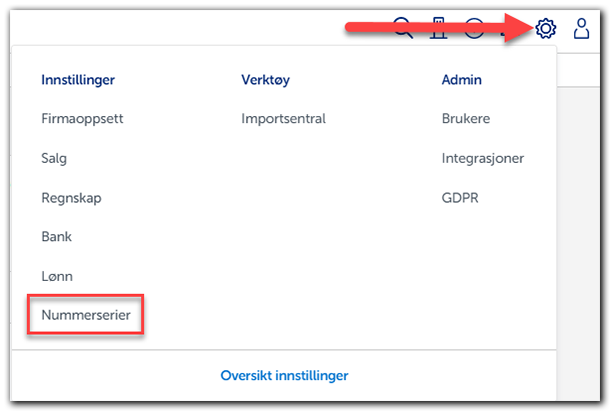Open Regnskap settings
This screenshot has height=411, width=610.
click(x=71, y=198)
